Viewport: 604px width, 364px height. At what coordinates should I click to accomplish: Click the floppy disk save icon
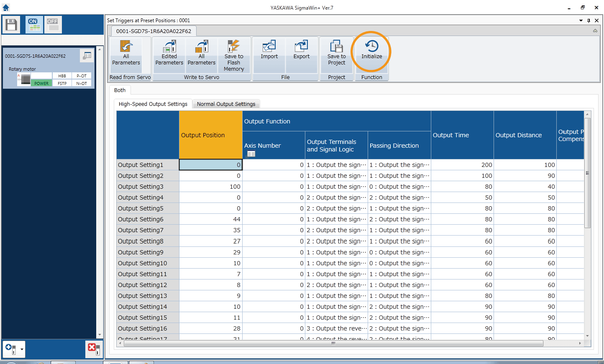(11, 25)
